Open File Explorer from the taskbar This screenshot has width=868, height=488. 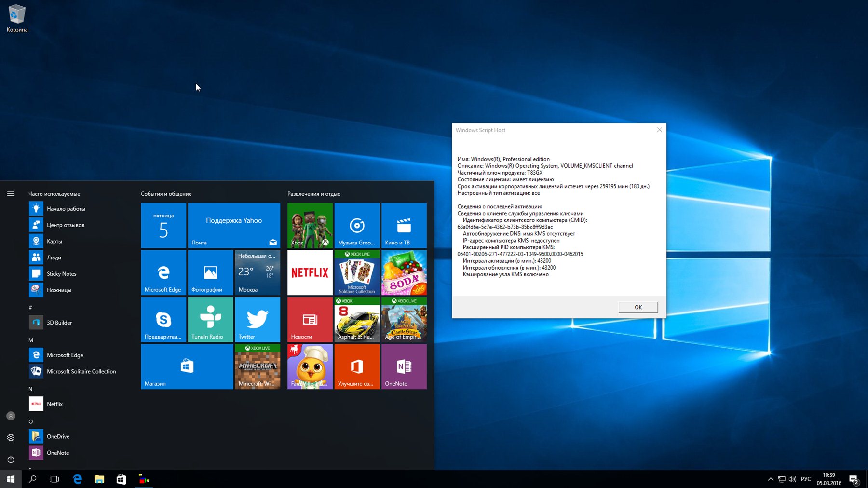[99, 479]
